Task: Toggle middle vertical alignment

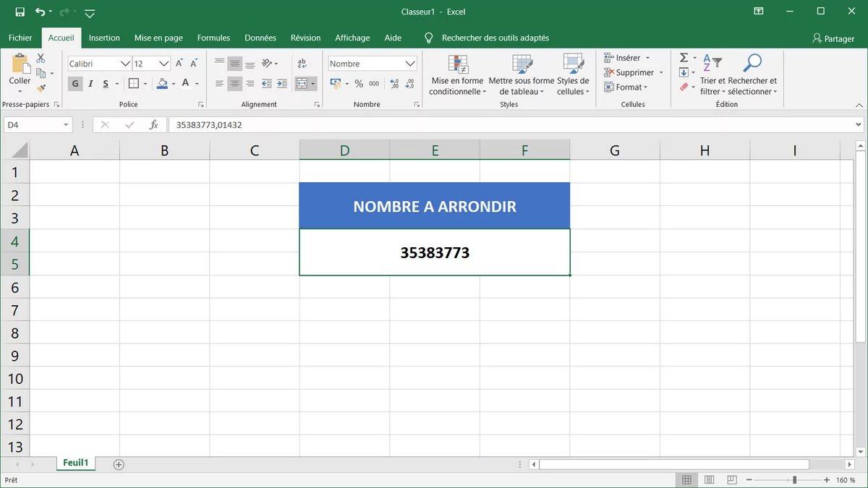Action: tap(234, 64)
